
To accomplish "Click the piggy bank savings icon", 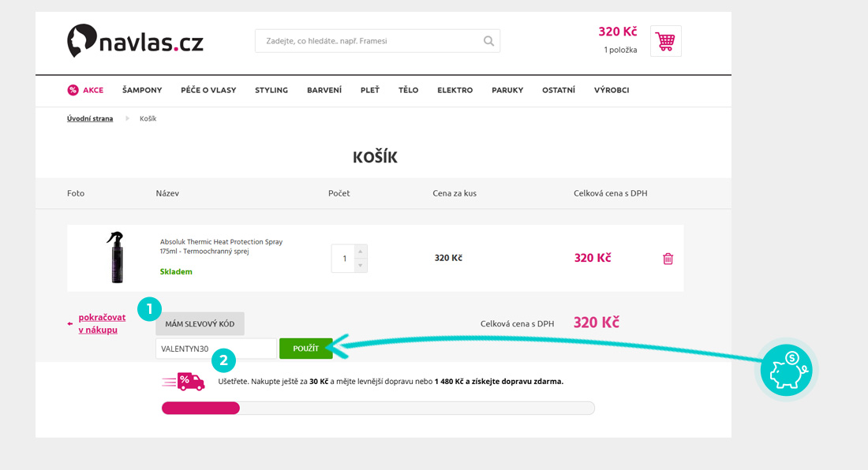I will (x=786, y=369).
